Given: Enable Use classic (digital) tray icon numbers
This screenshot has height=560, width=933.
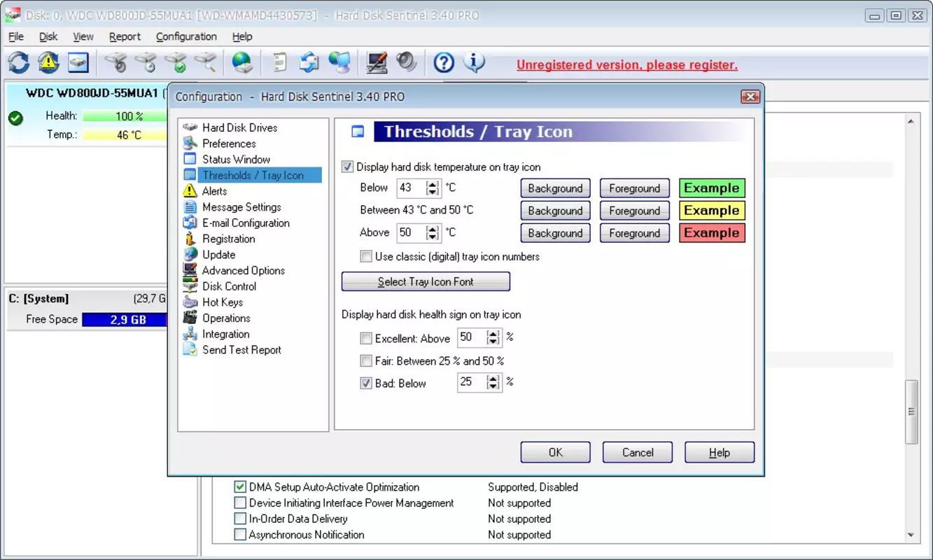Looking at the screenshot, I should tap(366, 257).
